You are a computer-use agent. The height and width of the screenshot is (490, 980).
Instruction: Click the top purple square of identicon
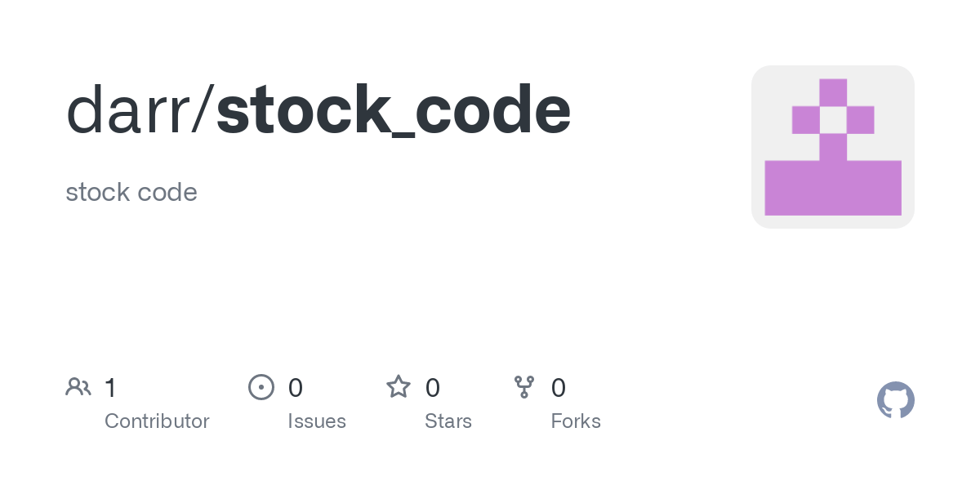click(x=833, y=92)
